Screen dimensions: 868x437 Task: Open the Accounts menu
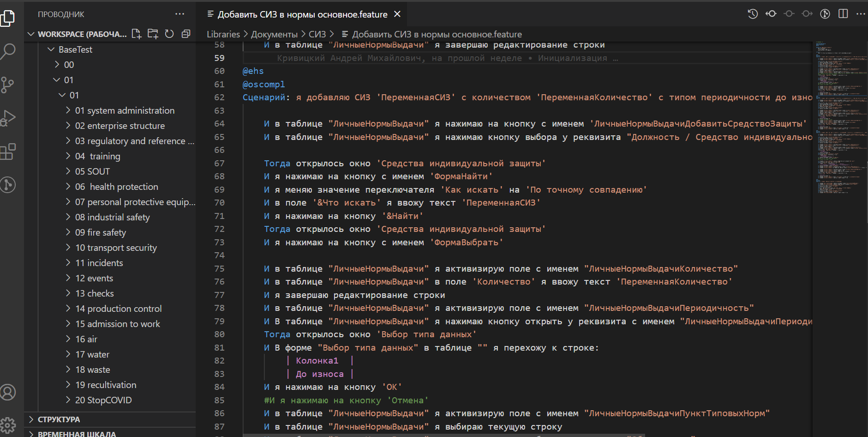pos(8,392)
